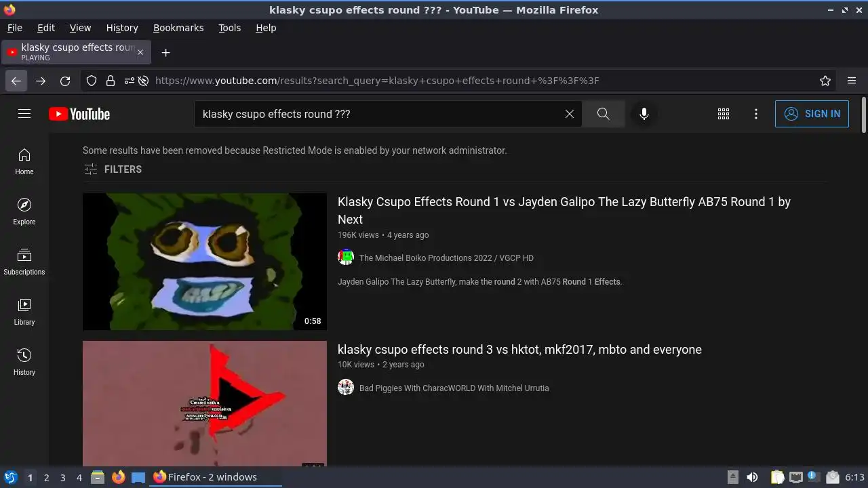This screenshot has width=868, height=488.
Task: Open Klasky Csupo Effects Round 1 video title
Action: click(564, 210)
